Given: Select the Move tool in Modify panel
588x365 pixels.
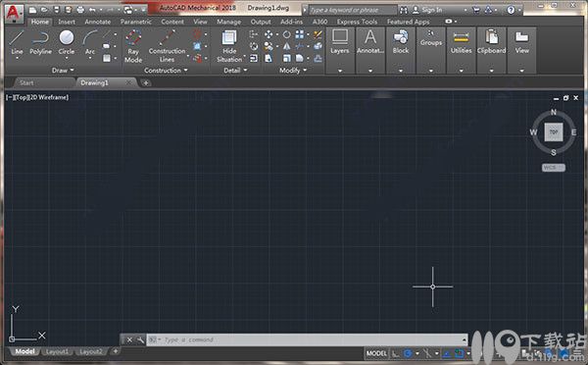Looking at the screenshot, I should coord(269,34).
